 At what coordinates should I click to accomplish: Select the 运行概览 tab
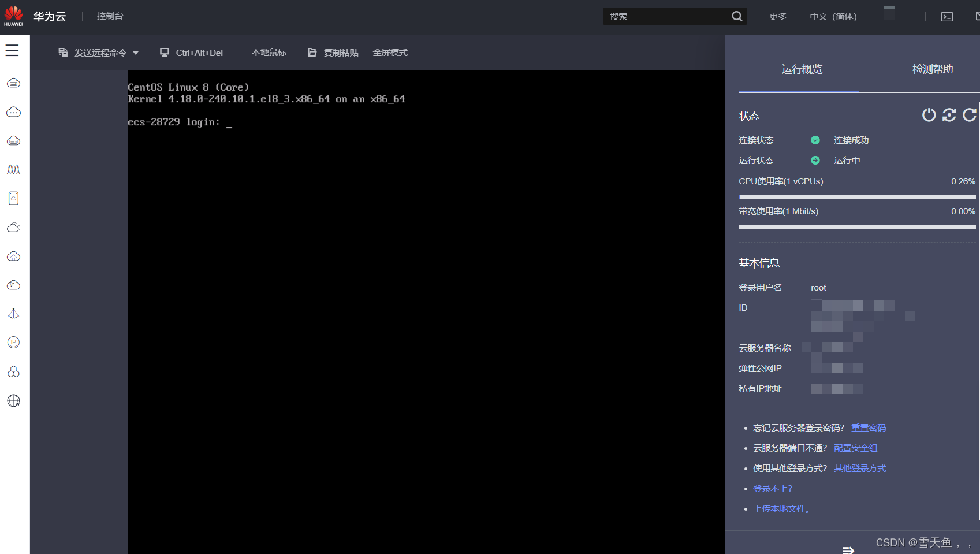[802, 69]
